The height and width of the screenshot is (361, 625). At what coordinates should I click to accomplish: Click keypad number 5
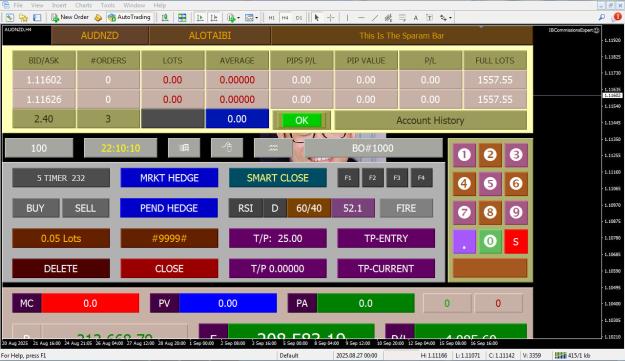[x=490, y=184]
